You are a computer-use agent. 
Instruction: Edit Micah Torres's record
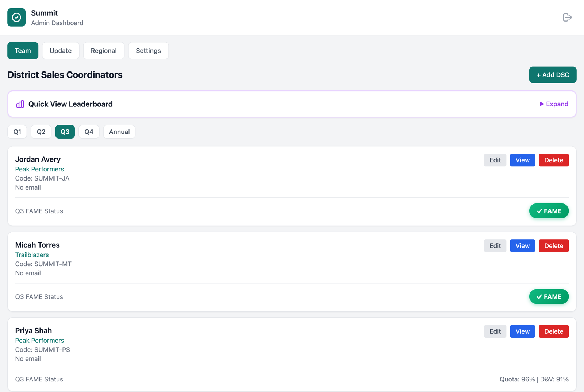pyautogui.click(x=495, y=246)
